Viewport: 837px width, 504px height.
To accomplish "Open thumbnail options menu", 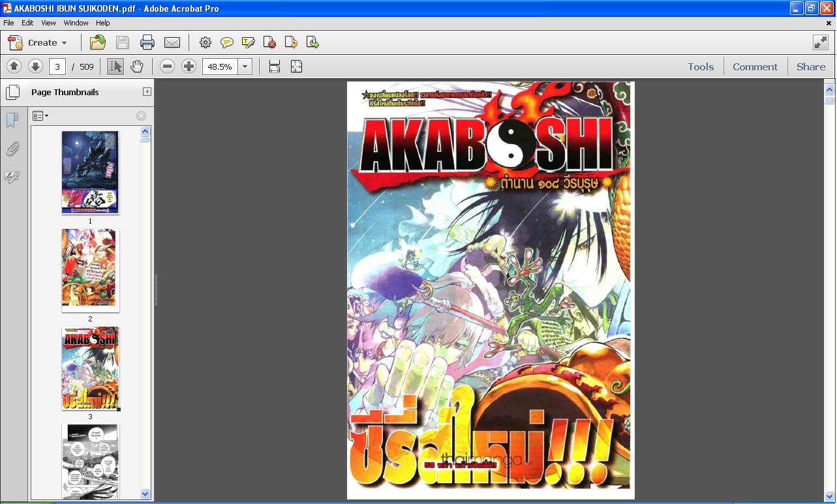I will coord(40,116).
